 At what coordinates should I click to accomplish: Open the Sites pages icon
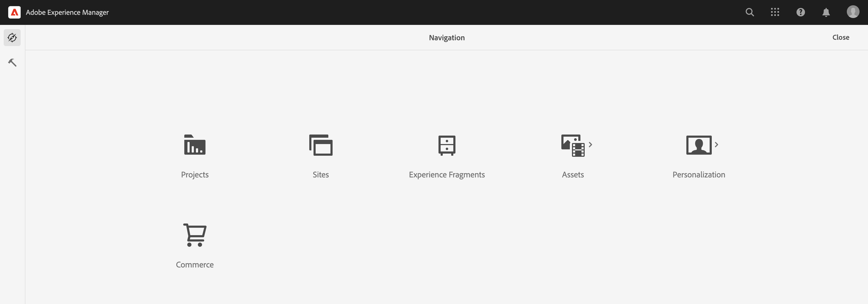tap(321, 145)
